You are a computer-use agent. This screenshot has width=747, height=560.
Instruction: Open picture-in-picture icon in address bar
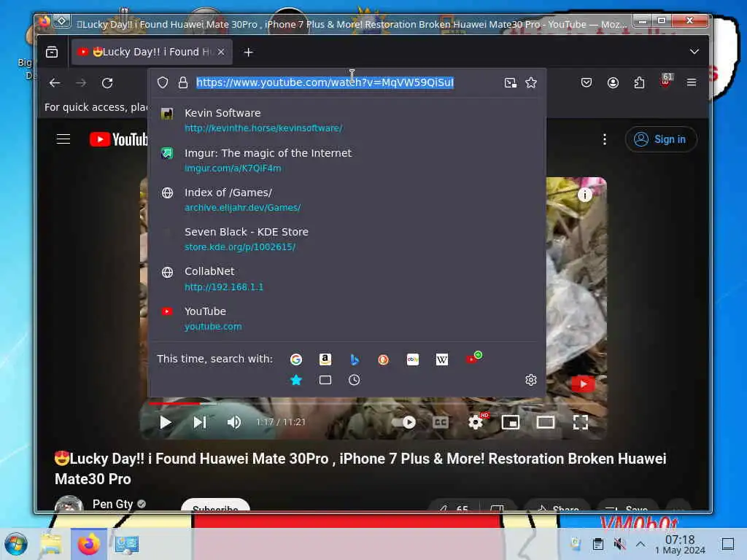click(510, 83)
